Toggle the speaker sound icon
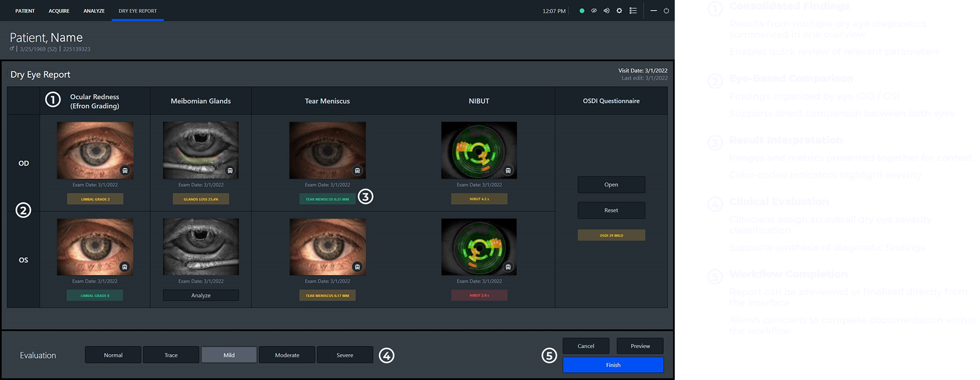Viewport: 980px width, 380px height. [606, 11]
